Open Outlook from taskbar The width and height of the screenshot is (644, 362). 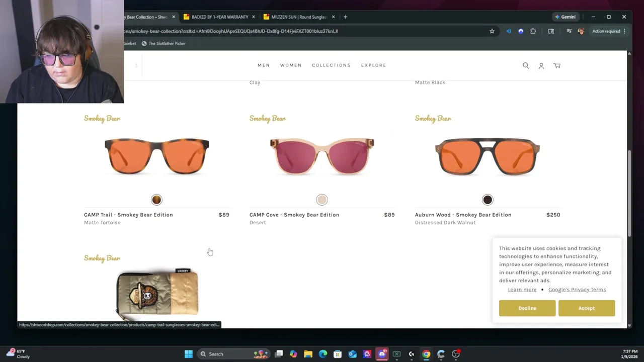coord(352,354)
